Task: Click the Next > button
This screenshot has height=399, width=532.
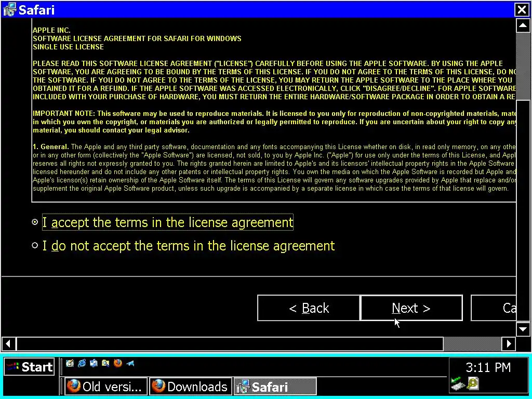Action: [x=411, y=308]
